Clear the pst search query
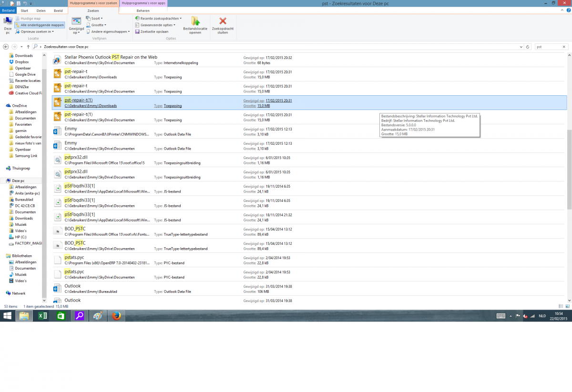Screen dimensions: 572x392 coord(565,47)
